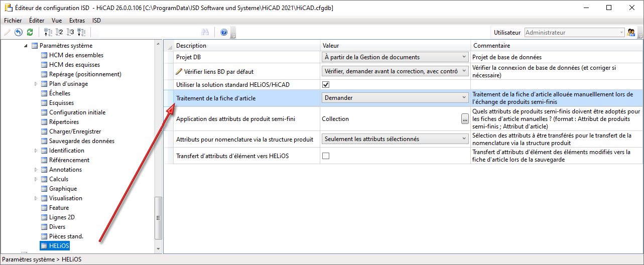Image resolution: width=644 pixels, height=265 pixels.
Task: Select Configuration initiale in tree
Action: click(x=77, y=112)
